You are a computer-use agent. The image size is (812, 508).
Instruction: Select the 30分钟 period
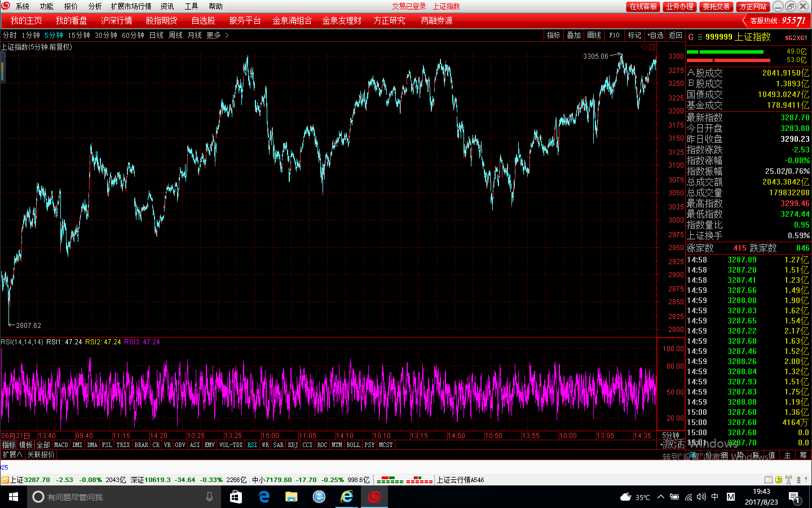pos(106,35)
